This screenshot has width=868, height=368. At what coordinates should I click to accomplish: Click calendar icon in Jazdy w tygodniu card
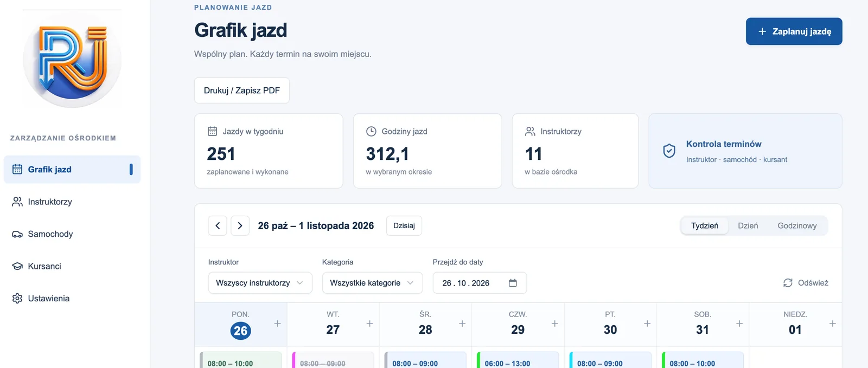point(213,131)
